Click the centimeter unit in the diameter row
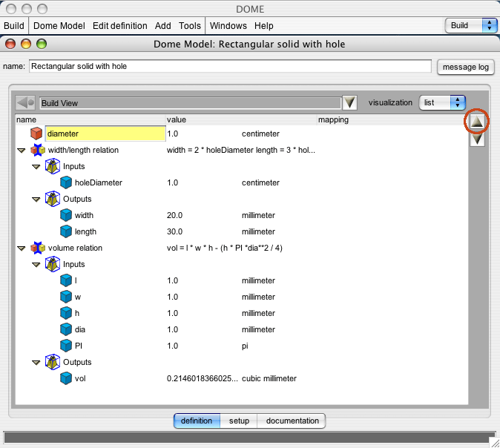 point(260,134)
